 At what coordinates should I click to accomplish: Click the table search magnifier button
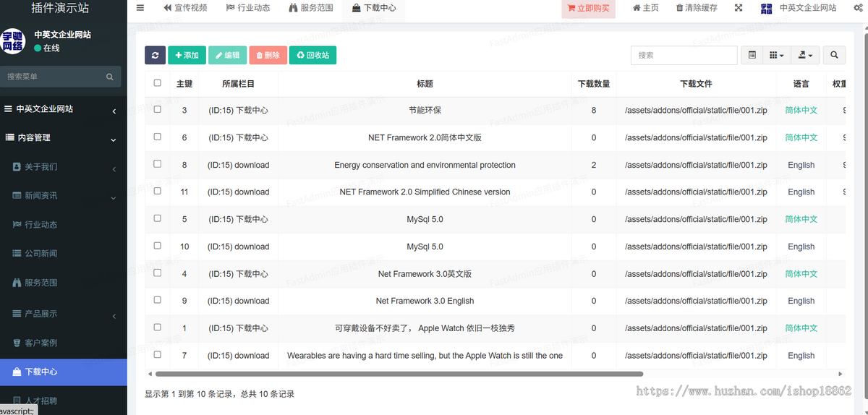(x=834, y=55)
